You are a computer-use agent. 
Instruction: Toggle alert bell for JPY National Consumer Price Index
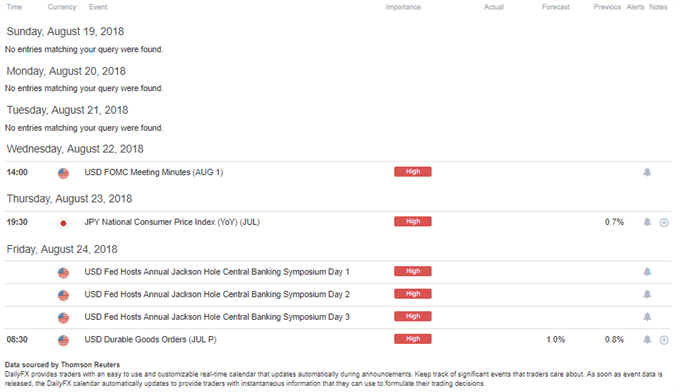[647, 222]
